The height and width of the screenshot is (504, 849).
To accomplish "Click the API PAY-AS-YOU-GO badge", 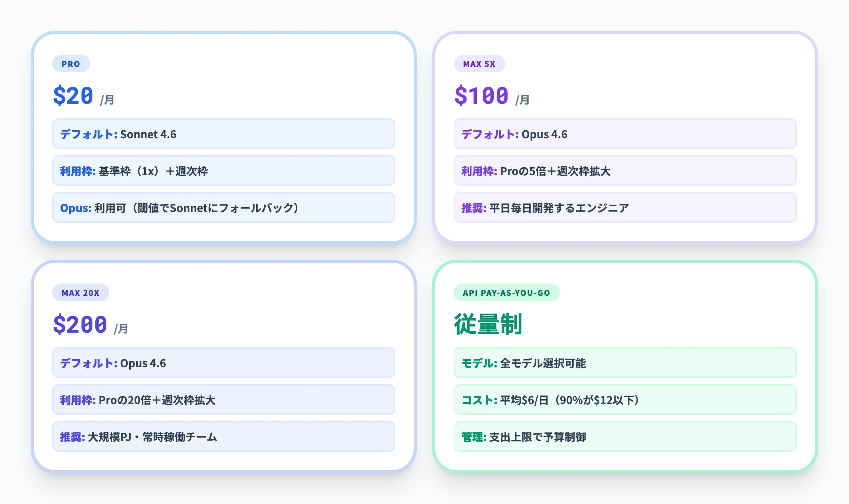I will (507, 292).
